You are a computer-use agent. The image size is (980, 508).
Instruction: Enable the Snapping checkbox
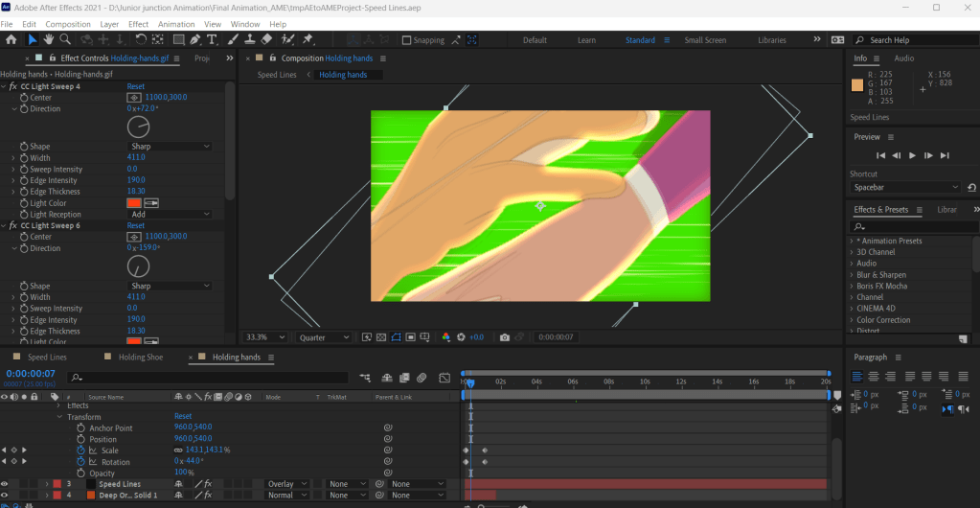407,40
